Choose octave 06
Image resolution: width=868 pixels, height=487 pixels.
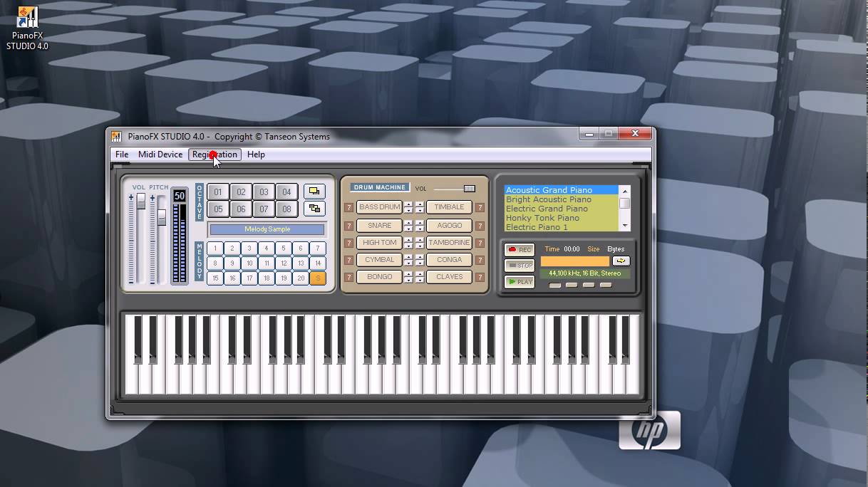click(x=241, y=209)
